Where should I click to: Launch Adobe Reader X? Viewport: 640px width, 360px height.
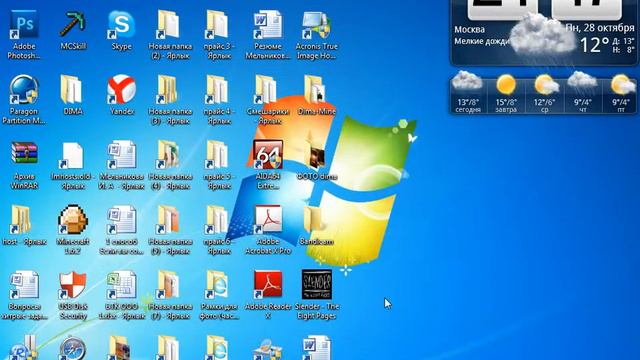point(267,295)
